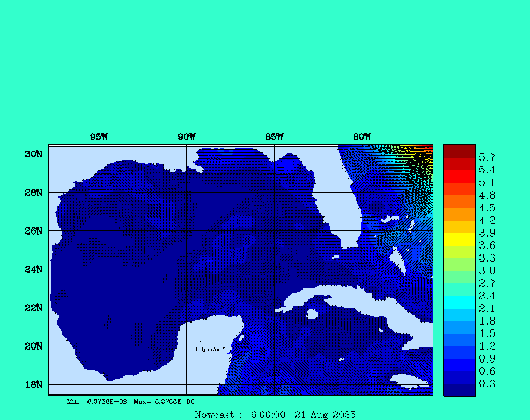The height and width of the screenshot is (420, 530).
Task: Click the Nowcast timestamp caption
Action: (x=275, y=415)
